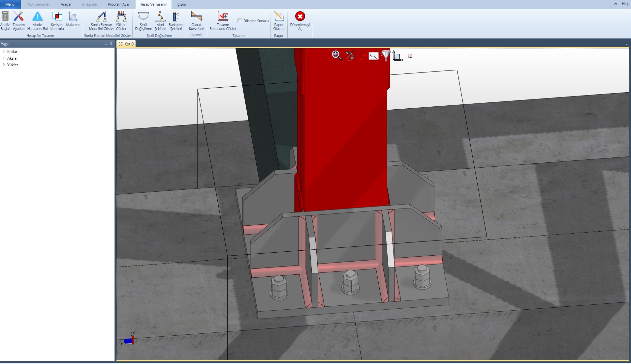Screen dimensions: 631x364
Task: Expand the Yükler tree node
Action: click(x=4, y=65)
